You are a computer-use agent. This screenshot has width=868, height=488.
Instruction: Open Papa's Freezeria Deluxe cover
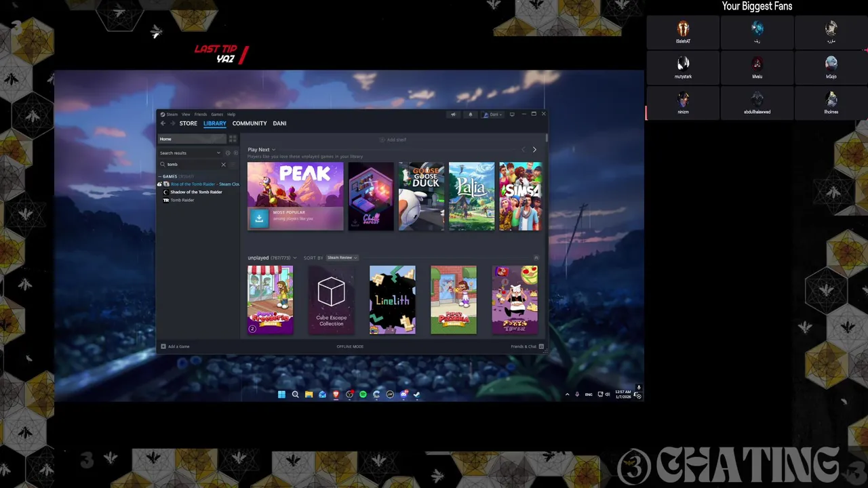pyautogui.click(x=271, y=300)
